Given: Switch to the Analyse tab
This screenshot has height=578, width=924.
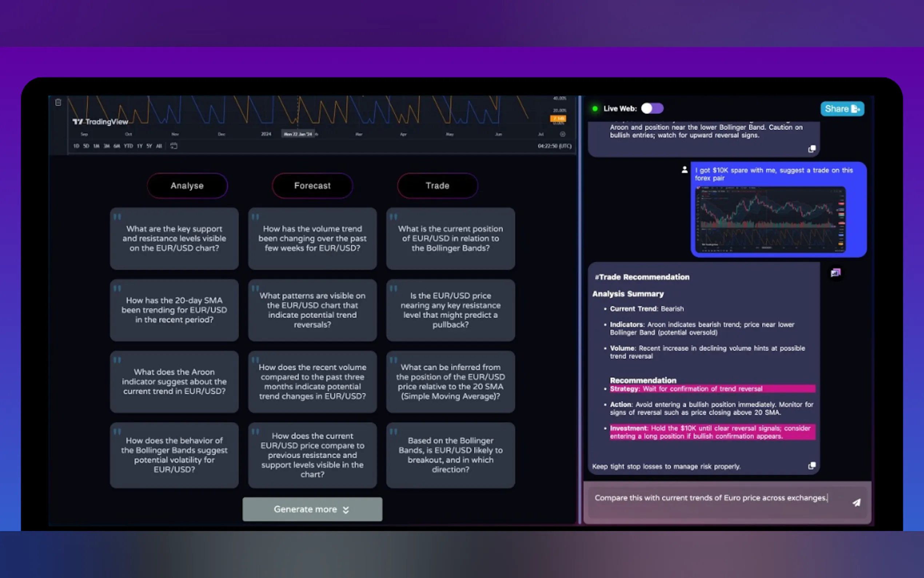Looking at the screenshot, I should tap(187, 186).
